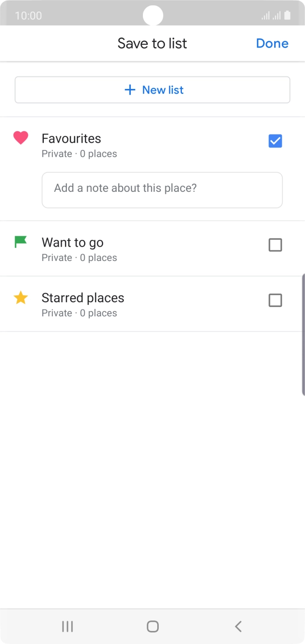Tap the side edge panel handle

click(303, 334)
